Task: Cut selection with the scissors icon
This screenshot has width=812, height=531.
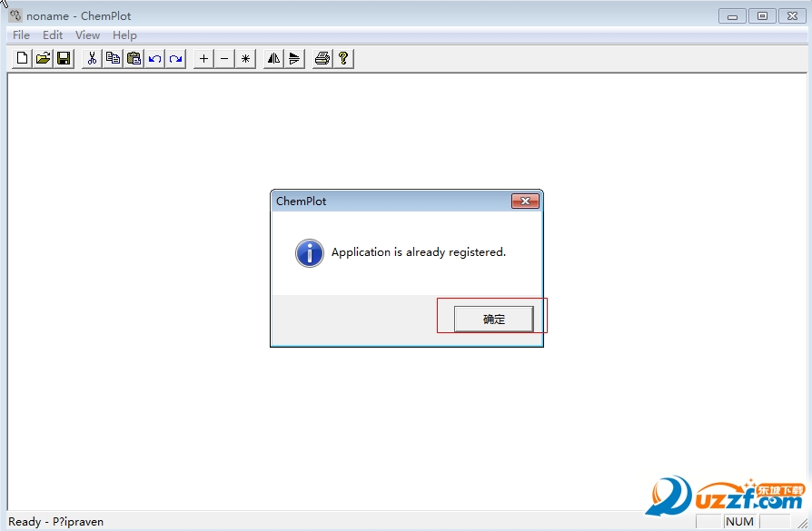Action: (x=92, y=59)
